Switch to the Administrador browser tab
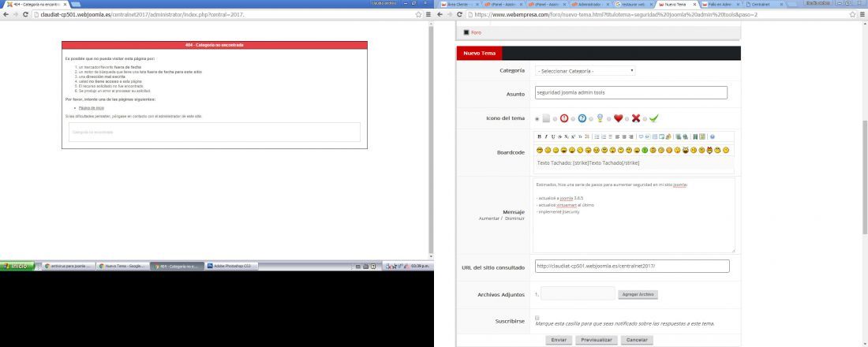Image resolution: width=868 pixels, height=347 pixels. [x=589, y=4]
